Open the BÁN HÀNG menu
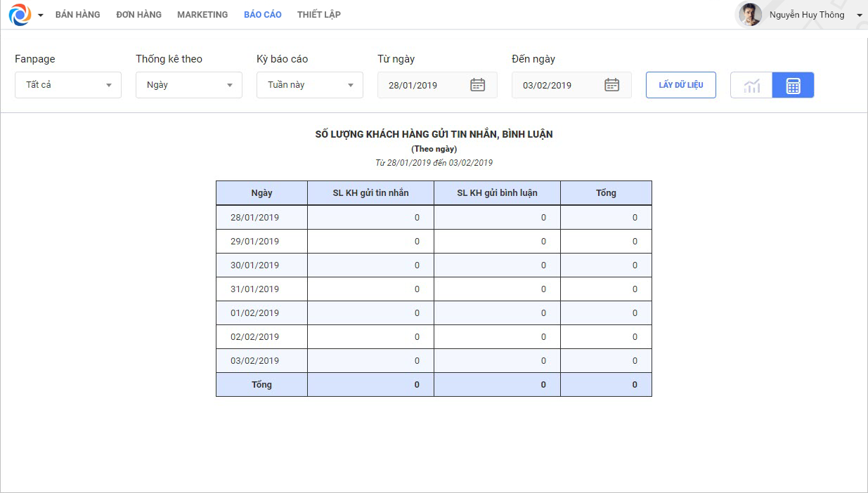The image size is (868, 493). point(77,15)
